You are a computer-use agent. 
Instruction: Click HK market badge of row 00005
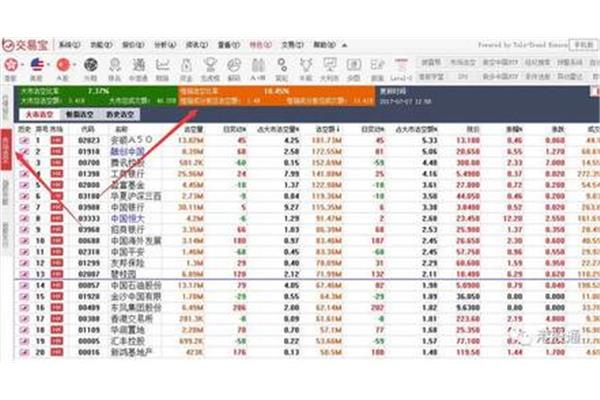(x=57, y=341)
